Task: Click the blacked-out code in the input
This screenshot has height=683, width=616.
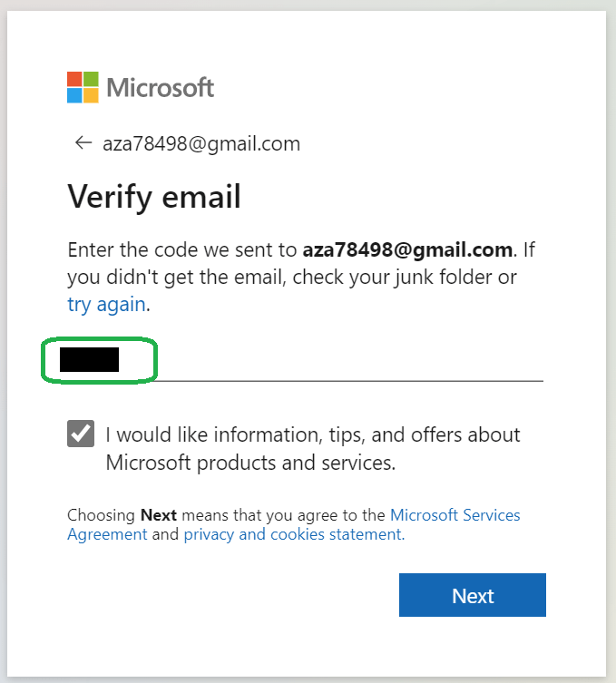Action: pos(89,360)
